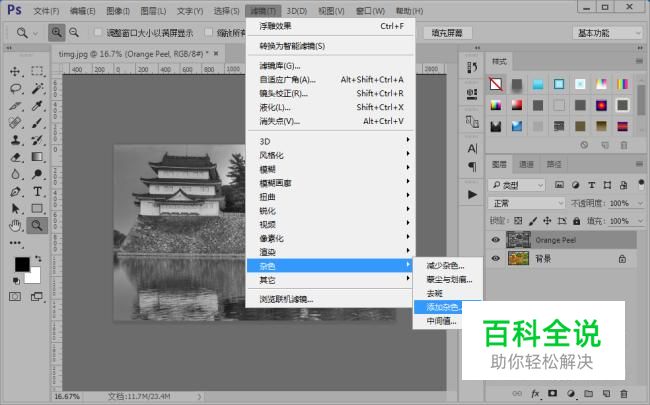Expand the 风格化 submenu
Image resolution: width=650 pixels, height=405 pixels.
(x=330, y=155)
